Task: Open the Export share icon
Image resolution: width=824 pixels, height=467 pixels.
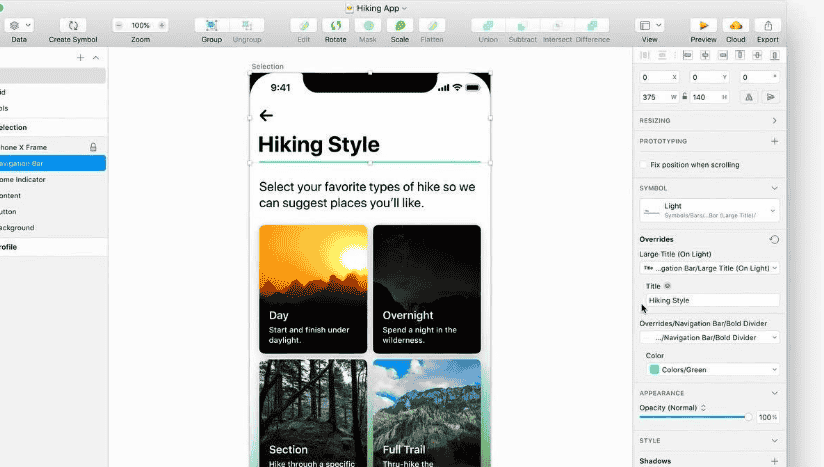Action: pos(768,25)
